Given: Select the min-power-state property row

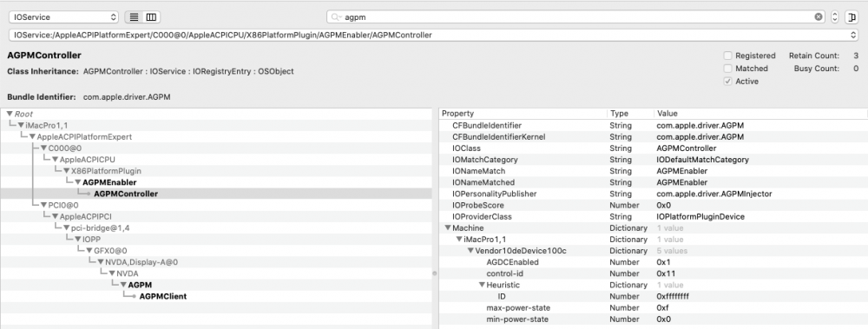Looking at the screenshot, I should coord(654,319).
